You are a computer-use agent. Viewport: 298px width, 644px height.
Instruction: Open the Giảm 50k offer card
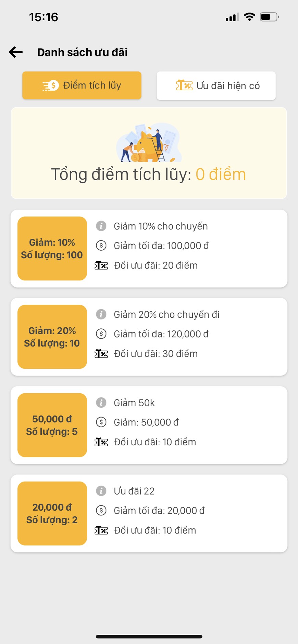(x=149, y=425)
